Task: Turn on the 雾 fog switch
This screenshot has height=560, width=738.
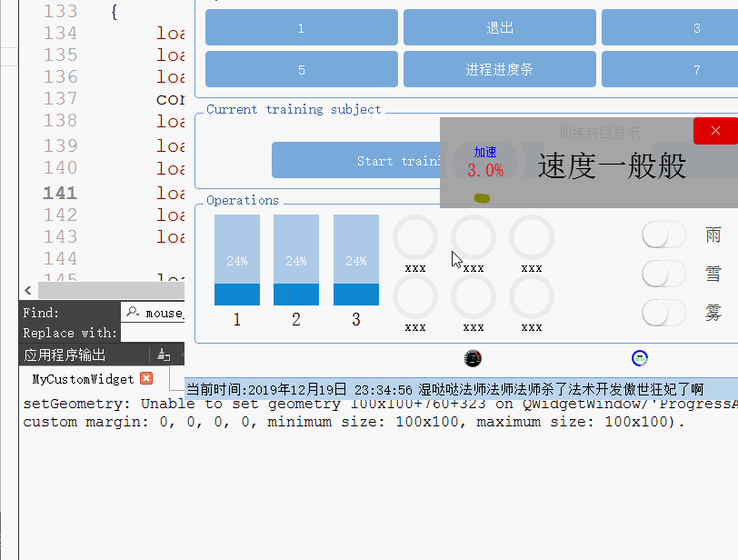Action: click(663, 313)
